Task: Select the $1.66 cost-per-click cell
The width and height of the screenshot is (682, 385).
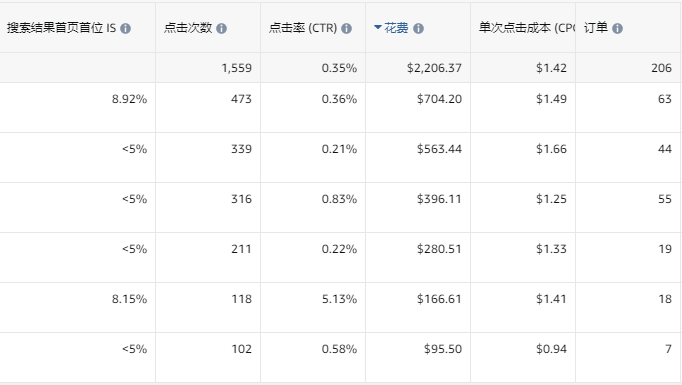Action: click(523, 157)
